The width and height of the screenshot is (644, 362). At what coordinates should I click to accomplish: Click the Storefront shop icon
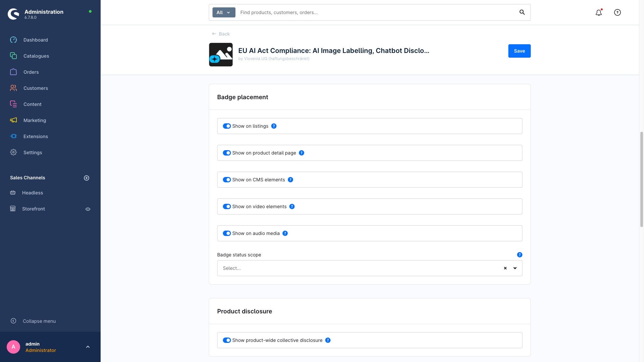click(13, 209)
